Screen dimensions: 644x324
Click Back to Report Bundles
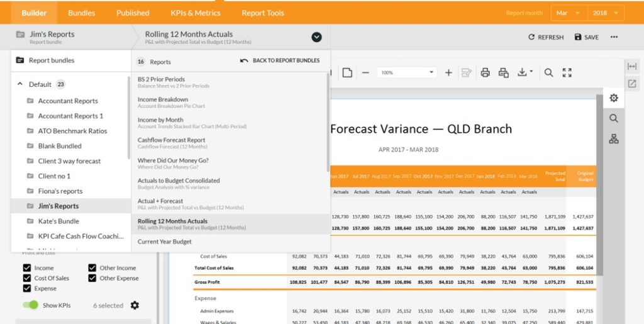[x=280, y=60]
